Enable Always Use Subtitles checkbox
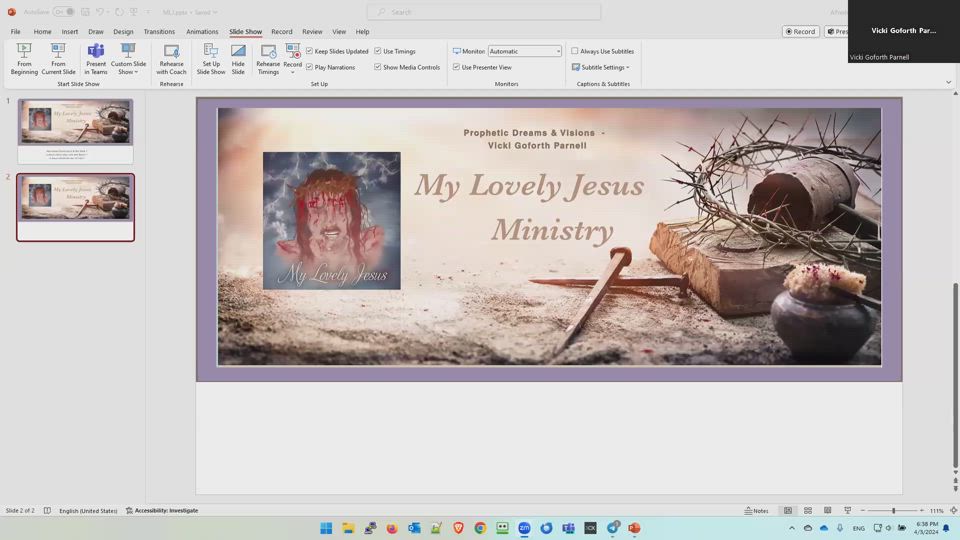Screen dimensions: 960x540 coord(575,51)
